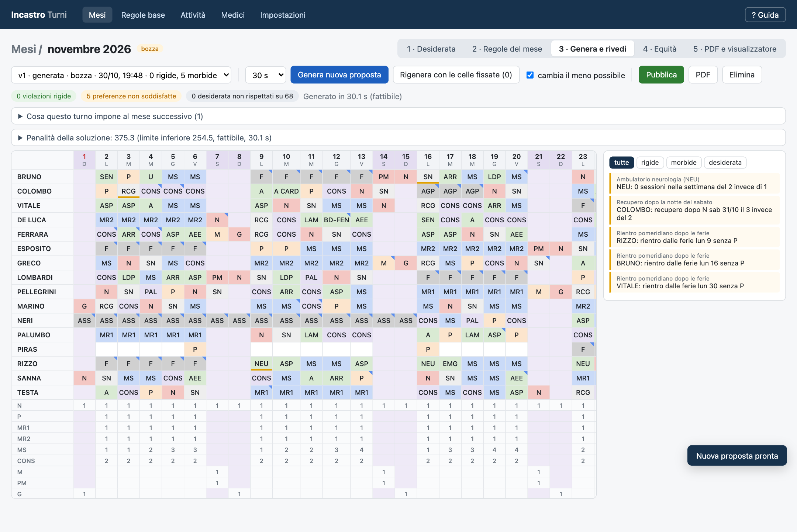
Task: Select the 'desiderata' violations filter
Action: (725, 163)
